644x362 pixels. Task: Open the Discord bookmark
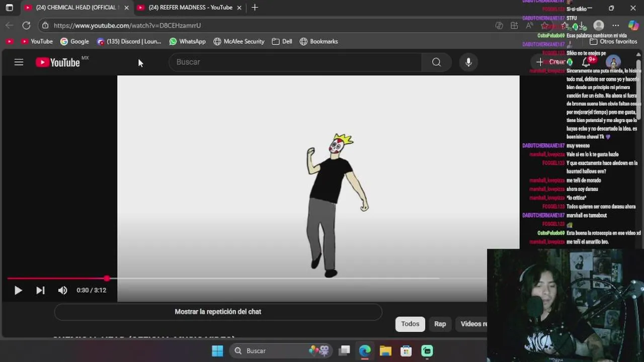click(129, 42)
